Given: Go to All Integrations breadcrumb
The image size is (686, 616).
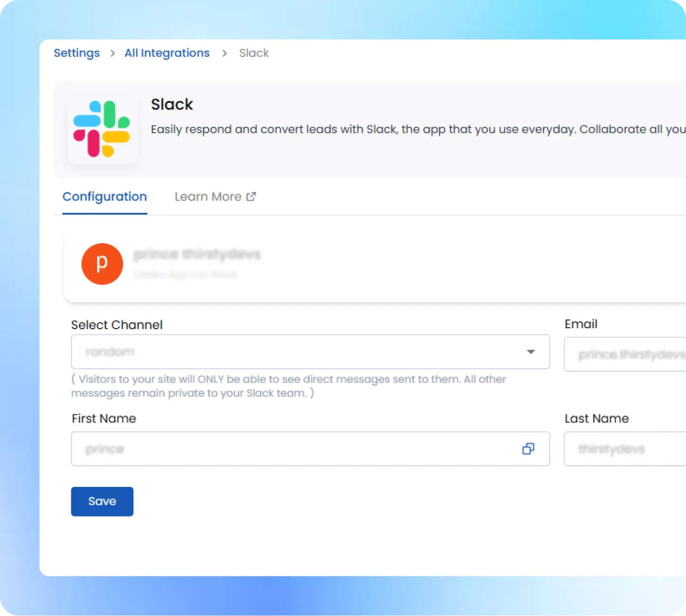Looking at the screenshot, I should [167, 53].
